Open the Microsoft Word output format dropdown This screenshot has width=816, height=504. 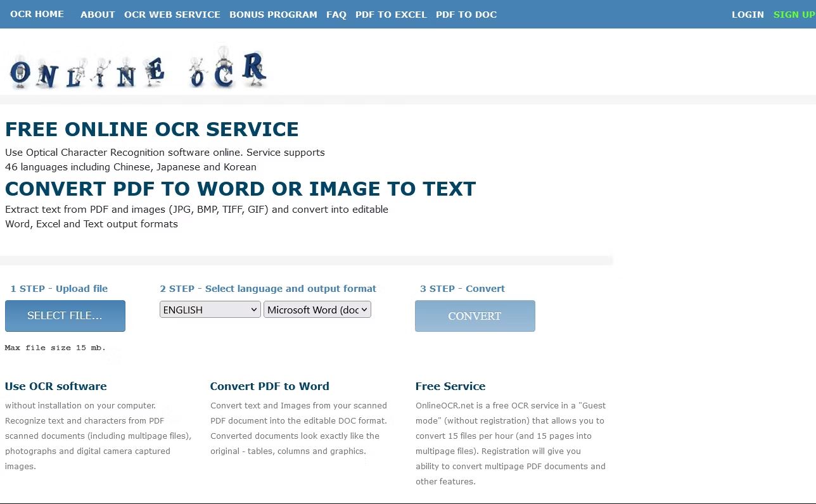click(x=317, y=310)
